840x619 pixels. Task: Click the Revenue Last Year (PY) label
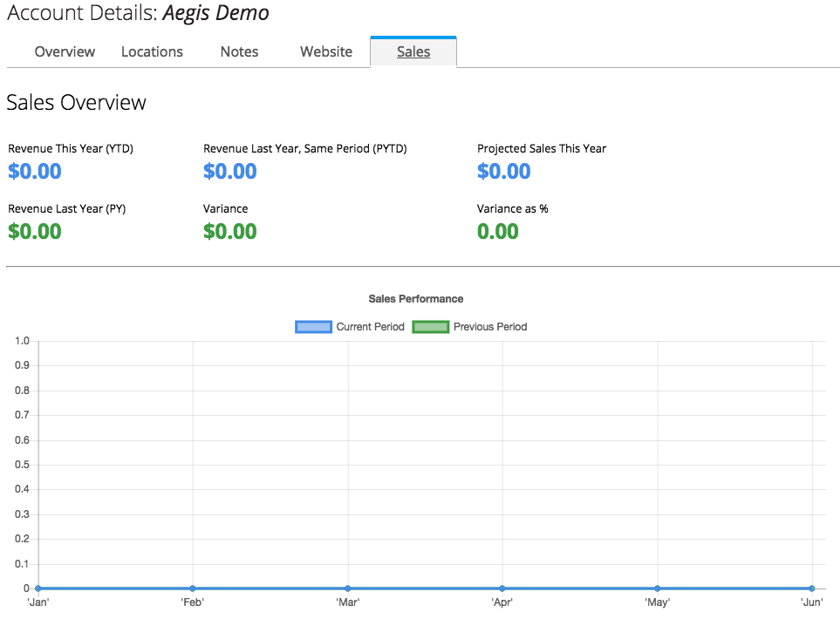tap(67, 209)
